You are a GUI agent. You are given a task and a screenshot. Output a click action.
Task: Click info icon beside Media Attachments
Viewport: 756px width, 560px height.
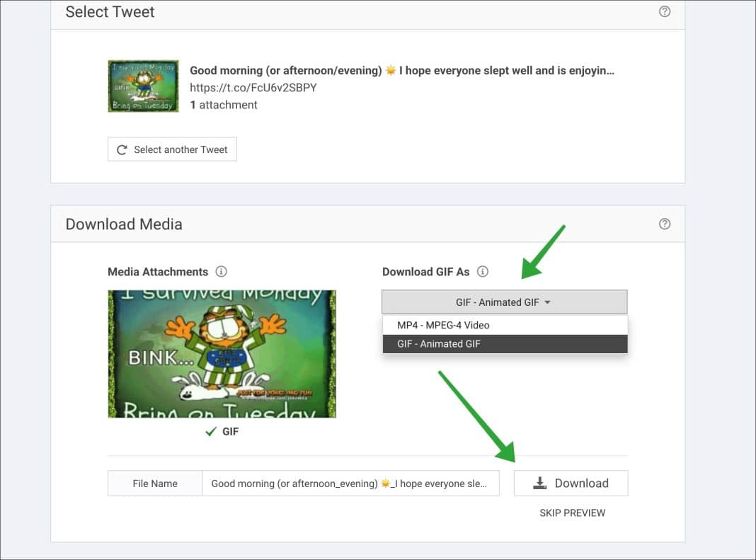pyautogui.click(x=221, y=272)
